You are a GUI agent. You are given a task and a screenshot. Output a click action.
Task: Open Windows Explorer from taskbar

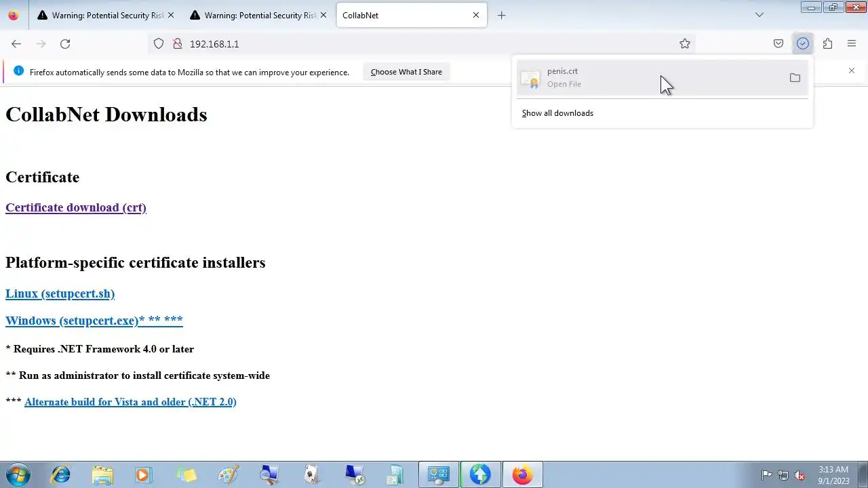click(x=102, y=474)
